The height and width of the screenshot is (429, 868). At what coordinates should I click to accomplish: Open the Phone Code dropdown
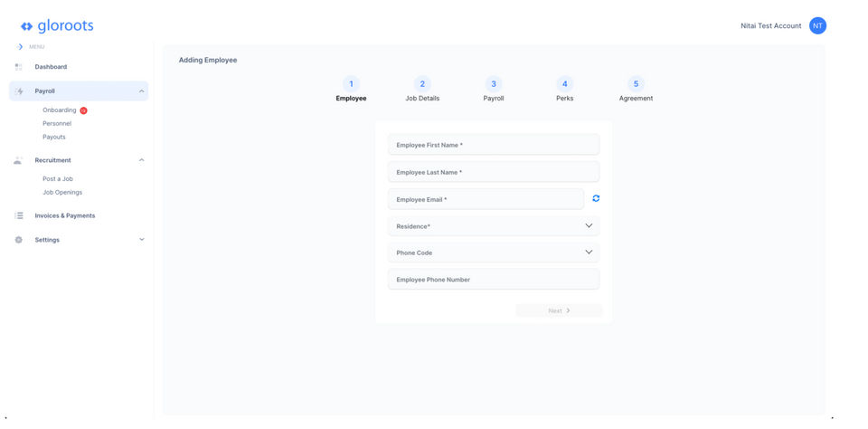[x=493, y=253]
